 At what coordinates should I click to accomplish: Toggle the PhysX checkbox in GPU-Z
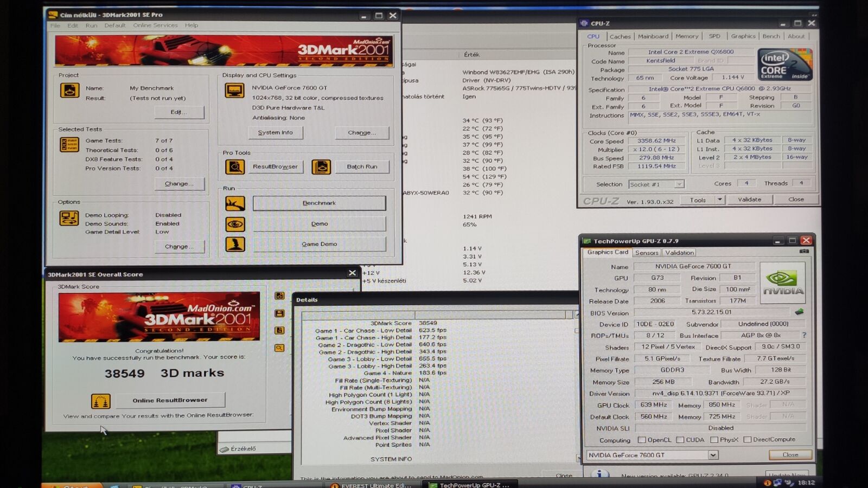tap(714, 440)
